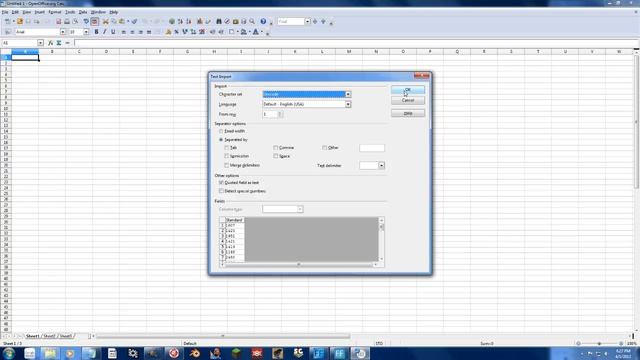The width and height of the screenshot is (640, 360).
Task: Open the Font Name dropdown
Action: pos(63,32)
